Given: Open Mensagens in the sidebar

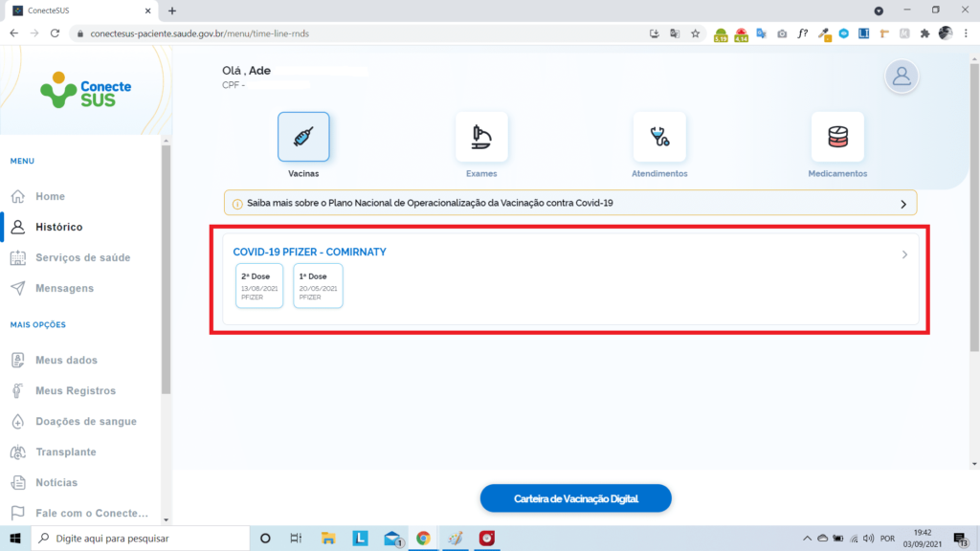Looking at the screenshot, I should [x=64, y=288].
